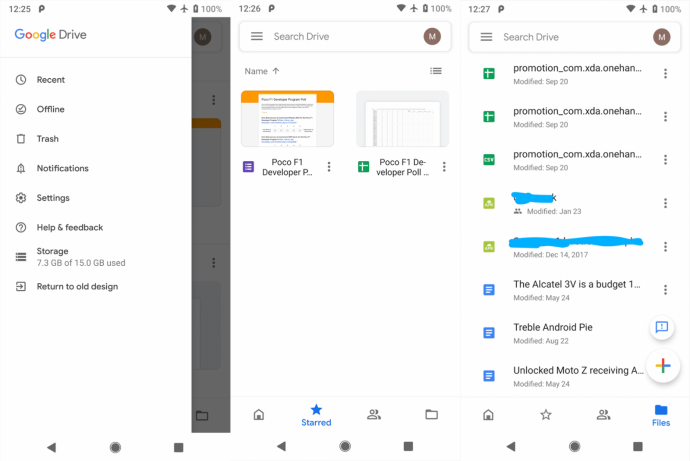Screen dimensions: 690x461
Task: Open Starred tab in Files screen
Action: click(546, 414)
